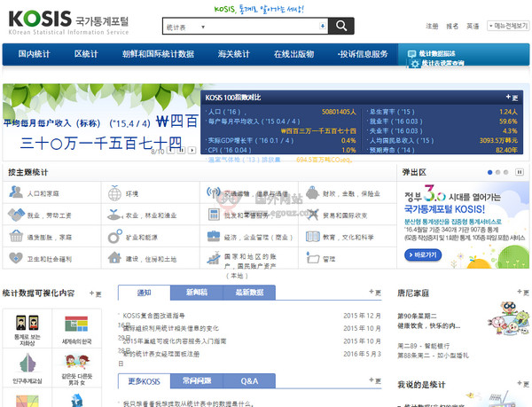Open the 环境 globe icon
Screen dimensions: 532x407
coord(114,193)
